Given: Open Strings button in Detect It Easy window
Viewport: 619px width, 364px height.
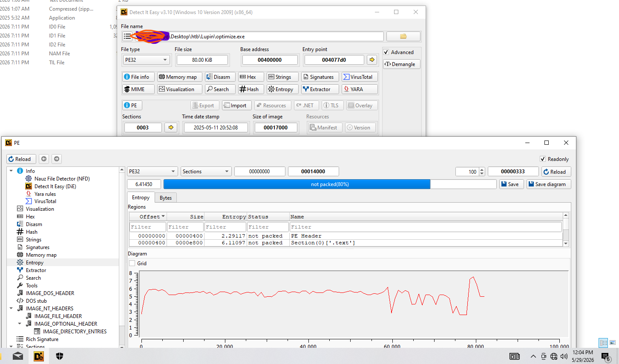Looking at the screenshot, I should (283, 77).
